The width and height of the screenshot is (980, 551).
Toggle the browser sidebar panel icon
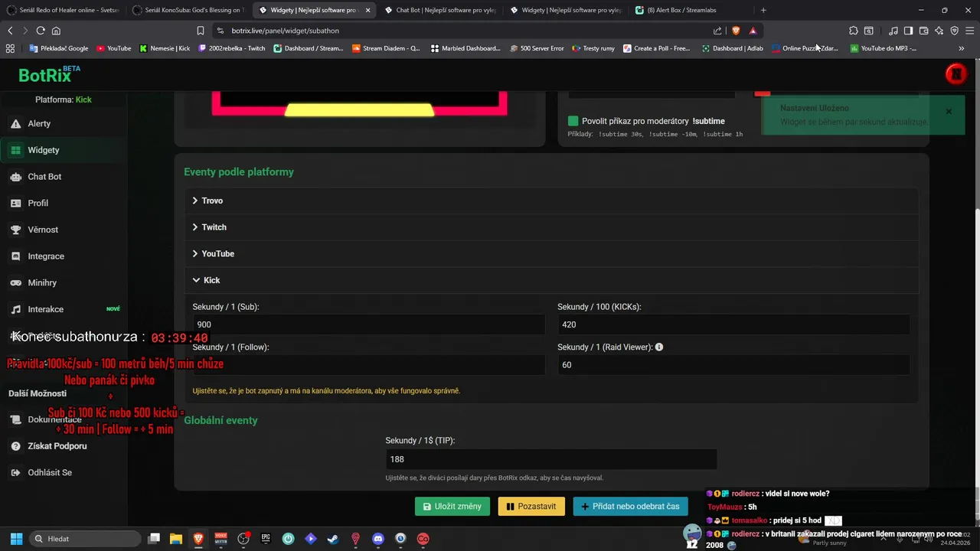(x=908, y=31)
